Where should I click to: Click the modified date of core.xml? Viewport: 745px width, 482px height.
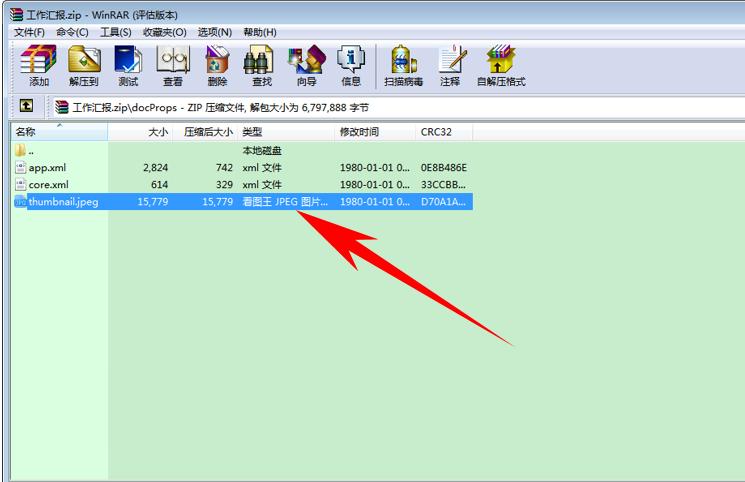[374, 185]
